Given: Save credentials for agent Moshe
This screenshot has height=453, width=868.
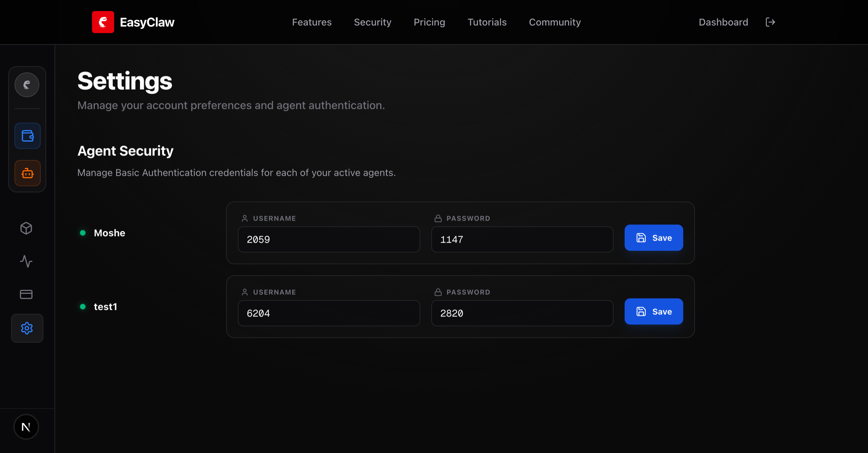Looking at the screenshot, I should 654,238.
